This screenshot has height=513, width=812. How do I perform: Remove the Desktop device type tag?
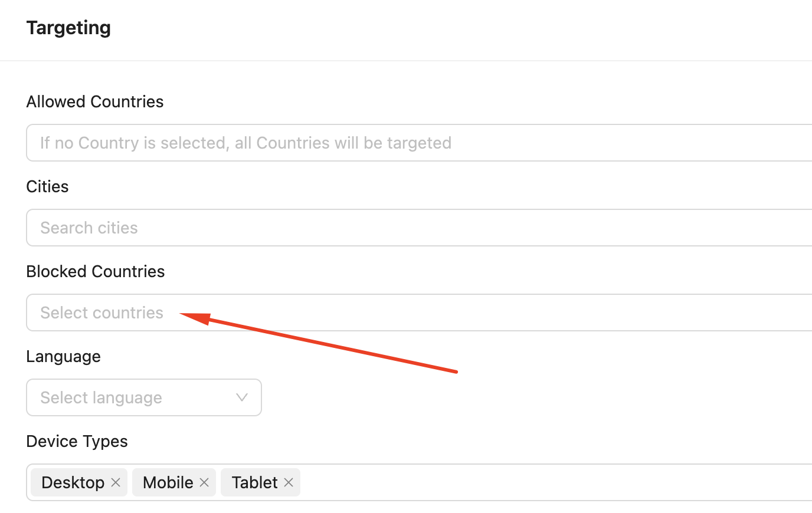[x=116, y=482]
